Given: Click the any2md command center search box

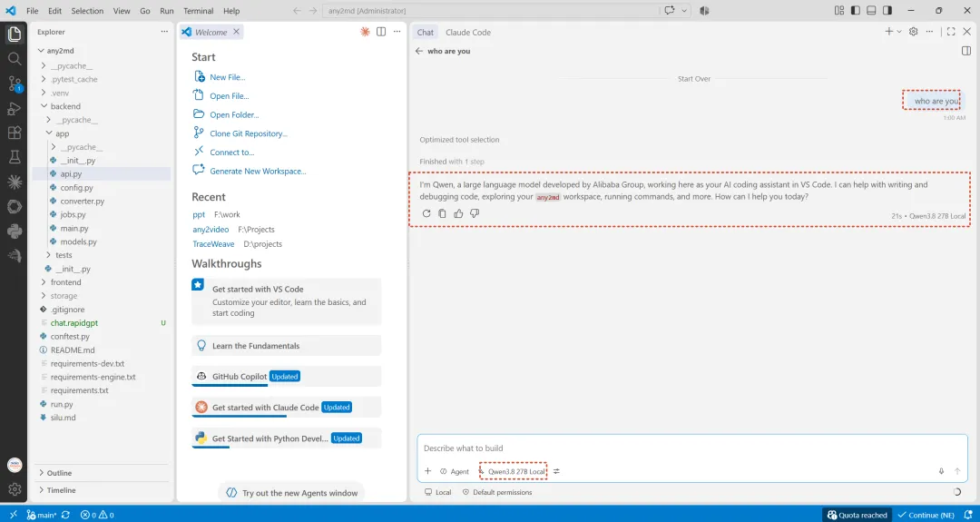Looking at the screenshot, I should click(x=490, y=11).
